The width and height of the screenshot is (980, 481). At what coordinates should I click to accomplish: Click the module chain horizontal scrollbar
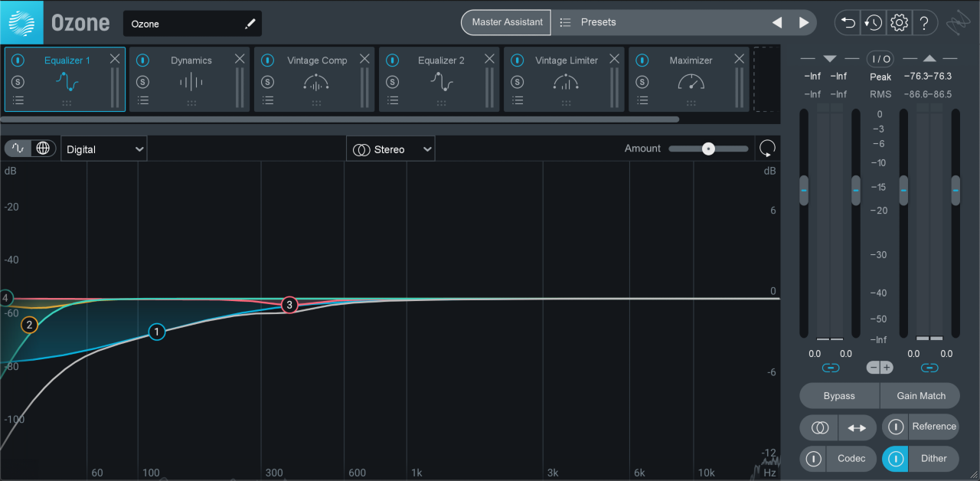click(x=339, y=119)
